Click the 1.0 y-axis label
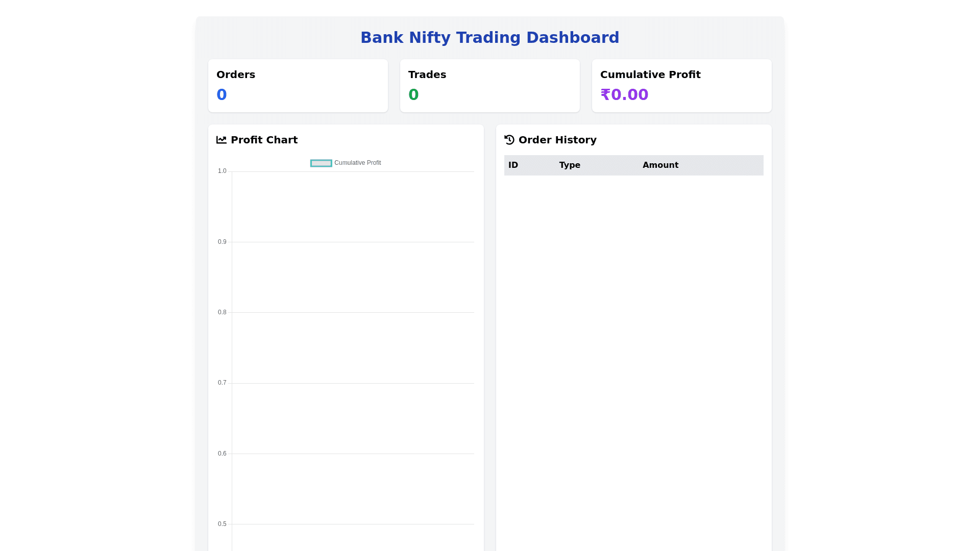This screenshot has width=980, height=551. [222, 171]
